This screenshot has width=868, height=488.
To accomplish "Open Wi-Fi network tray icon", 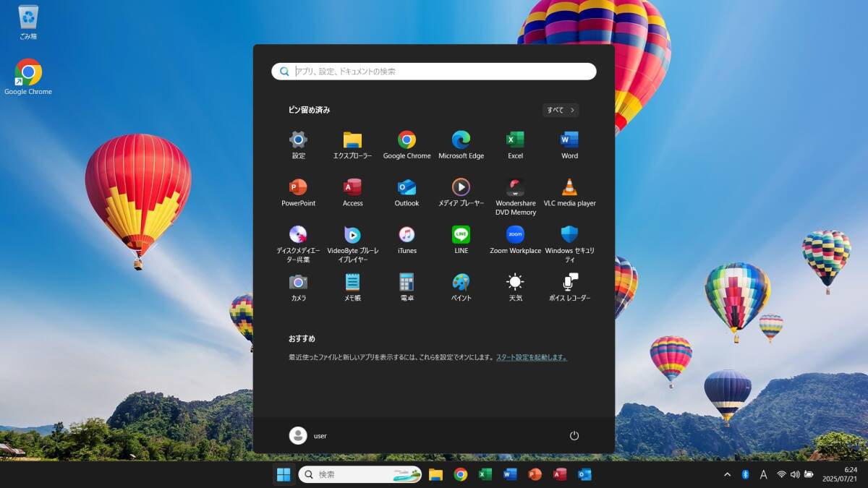I will click(782, 474).
